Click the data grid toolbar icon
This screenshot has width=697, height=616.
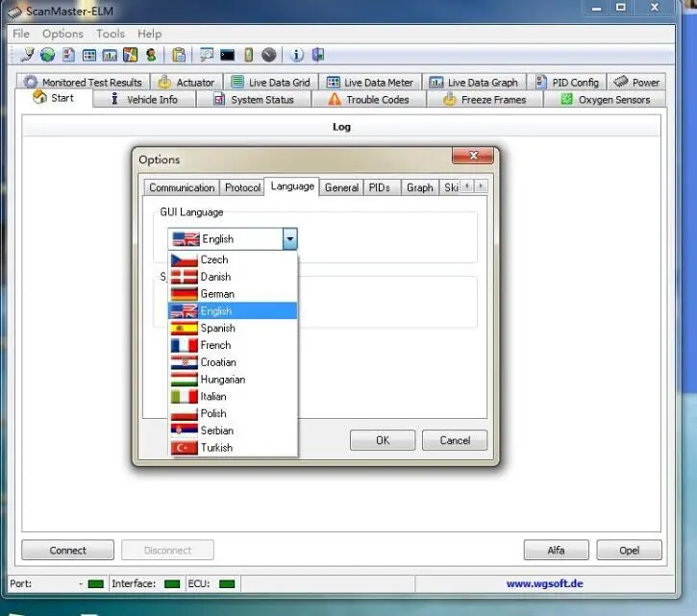click(x=89, y=55)
